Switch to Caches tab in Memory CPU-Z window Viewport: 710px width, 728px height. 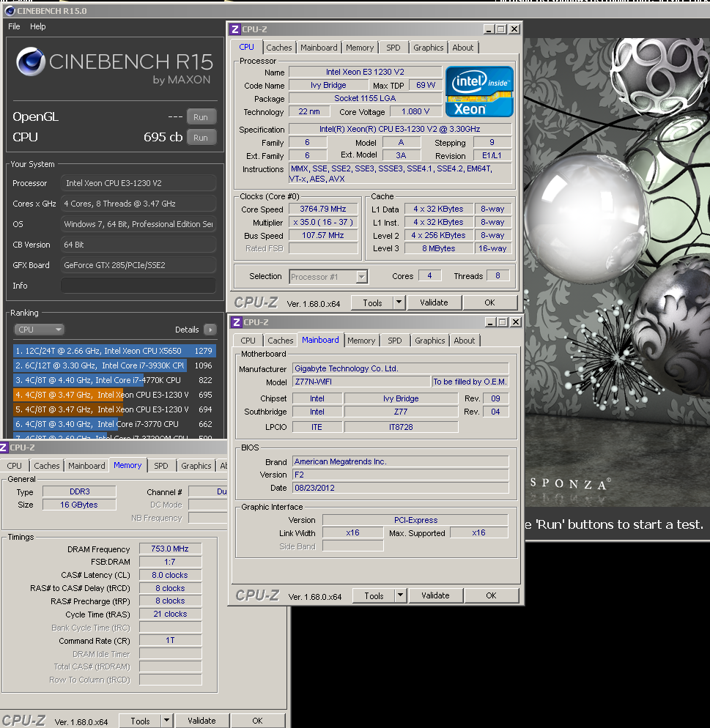pos(47,466)
